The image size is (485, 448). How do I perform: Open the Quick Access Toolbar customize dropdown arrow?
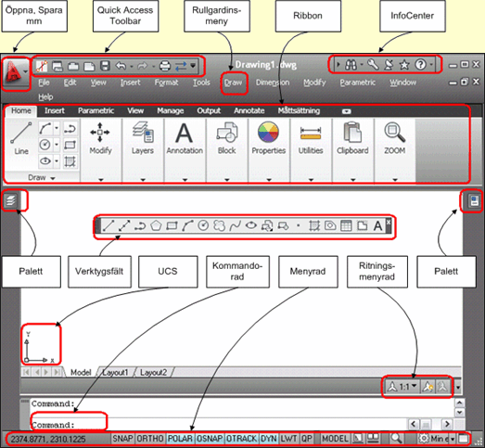(x=193, y=66)
